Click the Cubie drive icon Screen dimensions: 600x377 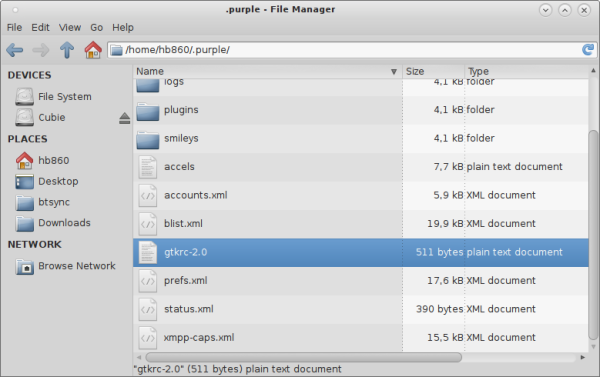[24, 117]
